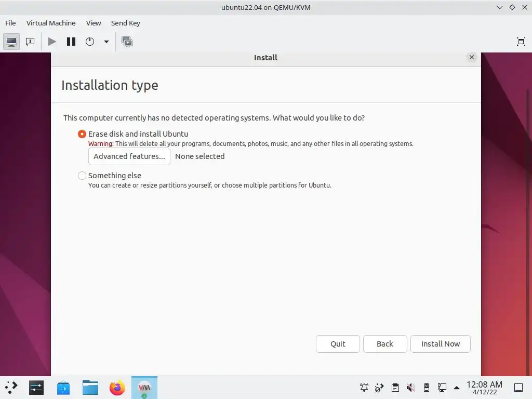Switch VM viewer to fullscreen
Viewport: 532px width, 399px height.
521,42
